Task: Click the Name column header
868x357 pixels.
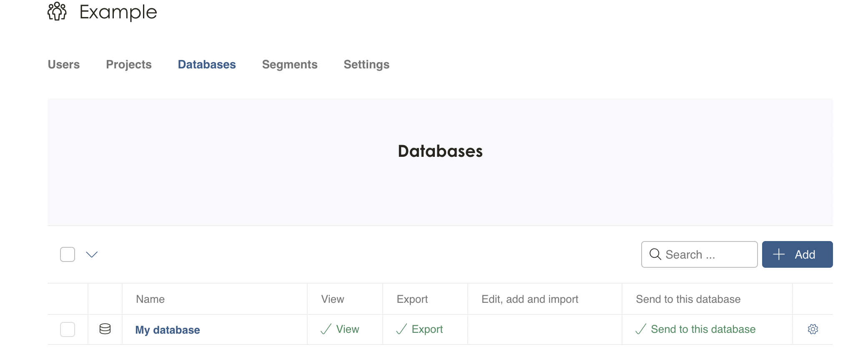Action: [151, 299]
